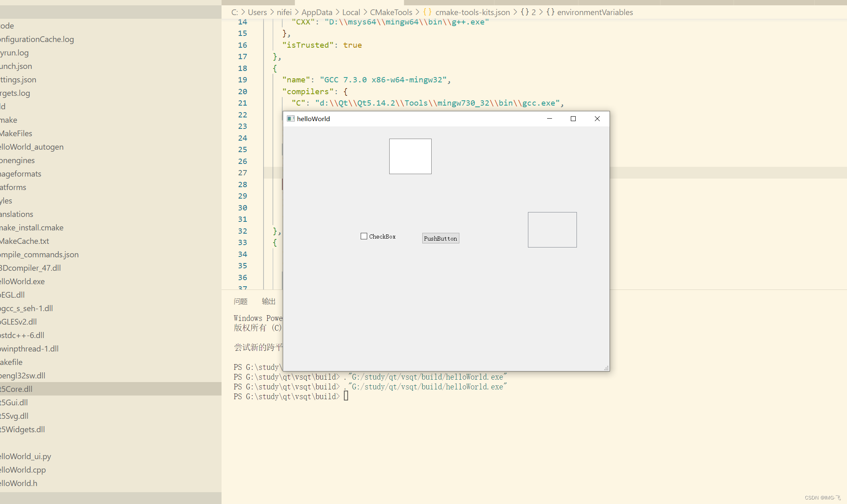The image size is (847, 504).
Task: Click the Users breadcrumb segment
Action: click(257, 12)
